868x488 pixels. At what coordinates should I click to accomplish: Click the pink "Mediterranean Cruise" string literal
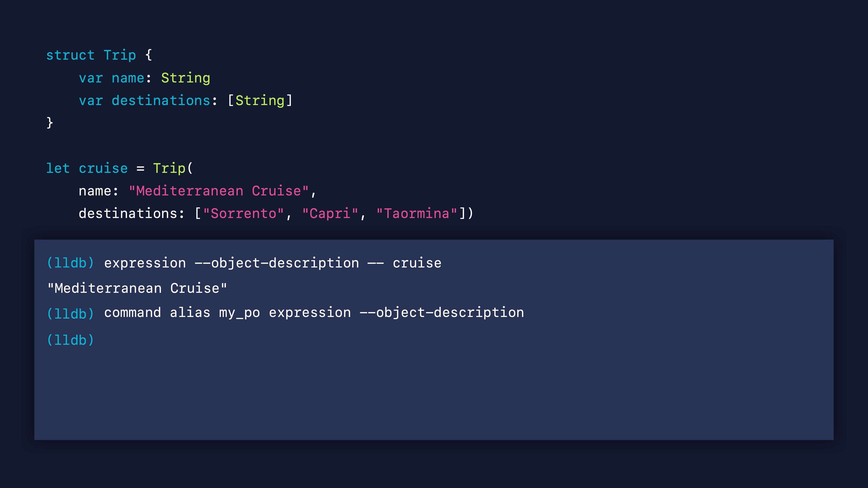pos(219,191)
